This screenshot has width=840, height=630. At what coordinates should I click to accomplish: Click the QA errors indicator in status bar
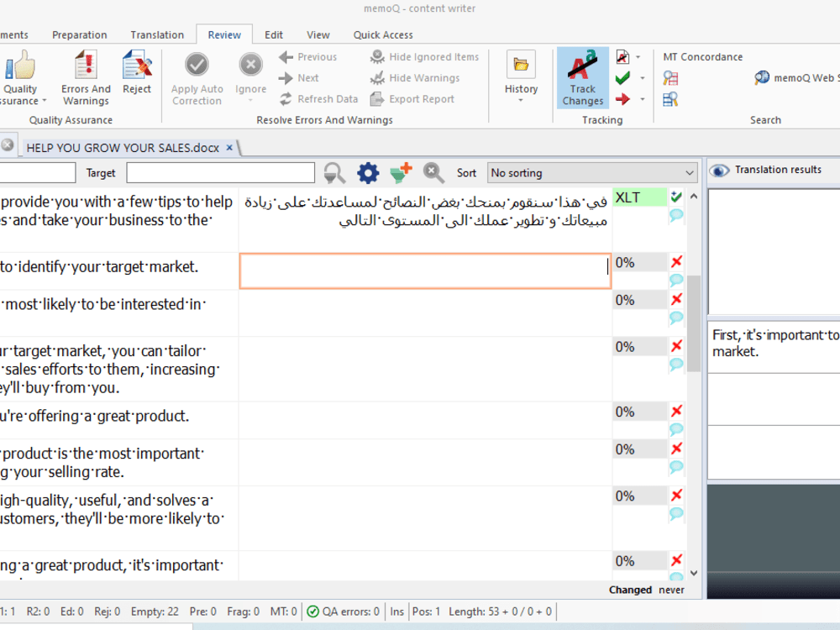344,612
